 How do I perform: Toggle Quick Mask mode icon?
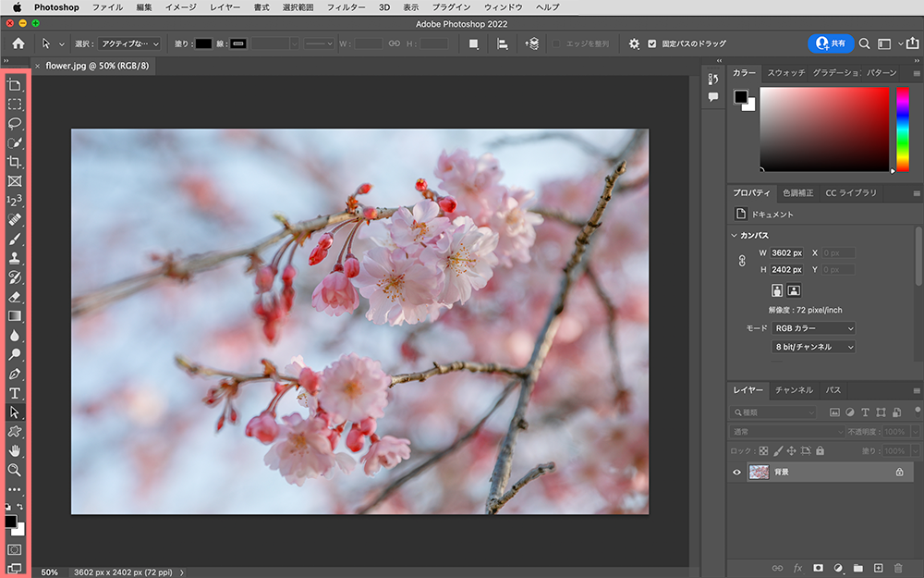pos(15,549)
